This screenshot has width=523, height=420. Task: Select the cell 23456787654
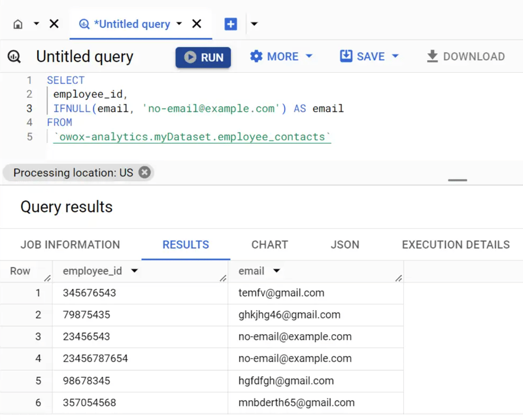[140, 359]
